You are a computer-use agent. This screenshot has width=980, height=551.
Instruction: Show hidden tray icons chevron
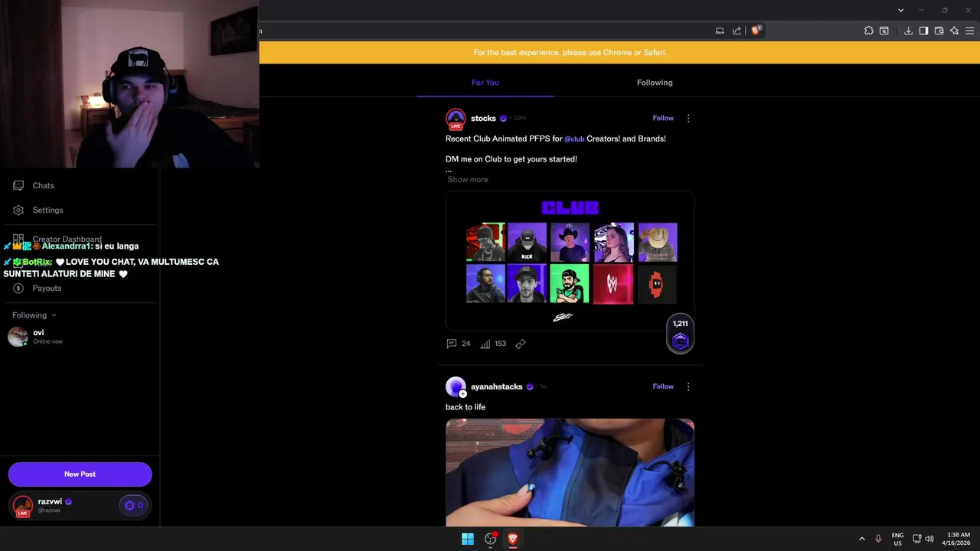pos(861,539)
